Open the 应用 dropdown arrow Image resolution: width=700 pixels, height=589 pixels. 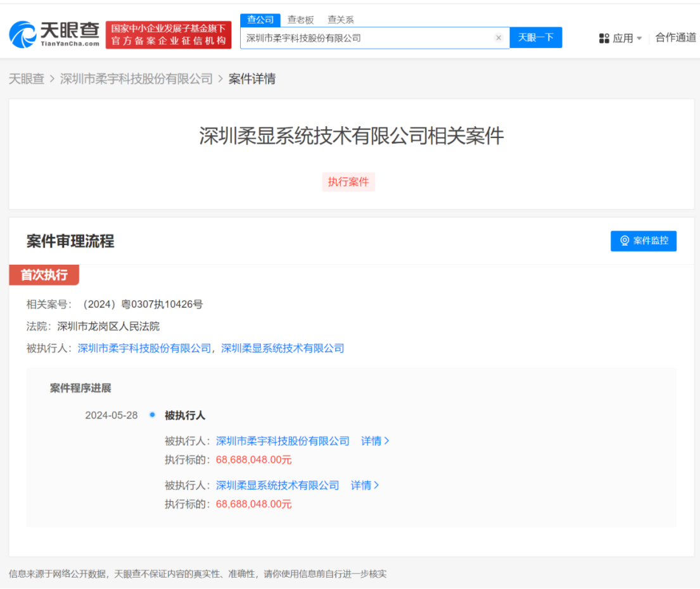click(640, 38)
